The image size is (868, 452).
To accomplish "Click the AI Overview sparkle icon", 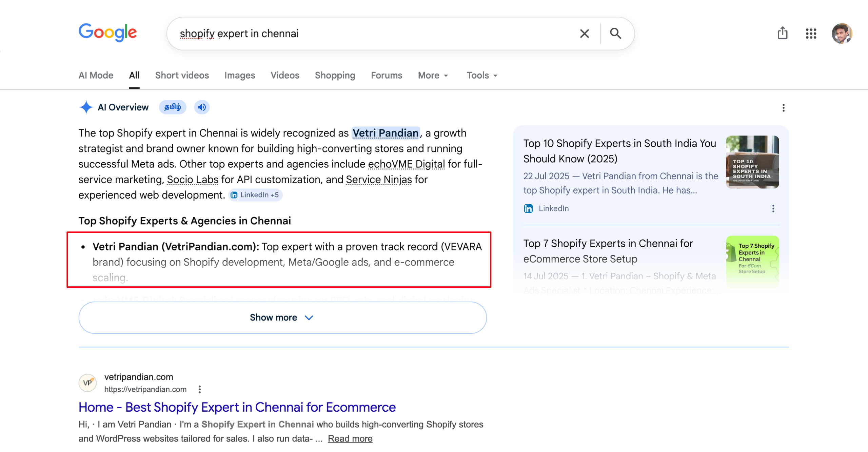I will (x=86, y=107).
